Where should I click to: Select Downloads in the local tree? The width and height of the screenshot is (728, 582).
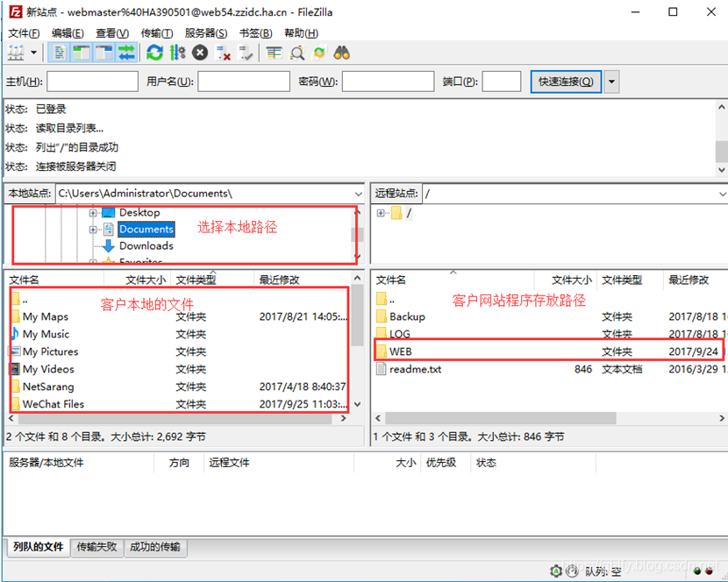(146, 246)
